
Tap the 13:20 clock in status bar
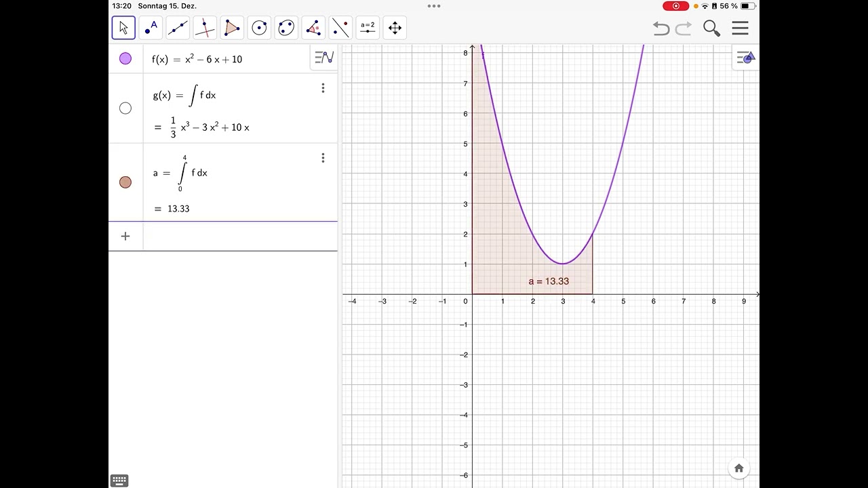pos(122,6)
